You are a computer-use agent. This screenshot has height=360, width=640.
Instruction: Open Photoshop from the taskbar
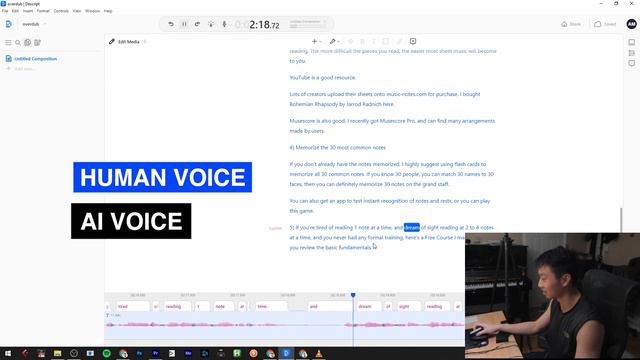[x=139, y=353]
